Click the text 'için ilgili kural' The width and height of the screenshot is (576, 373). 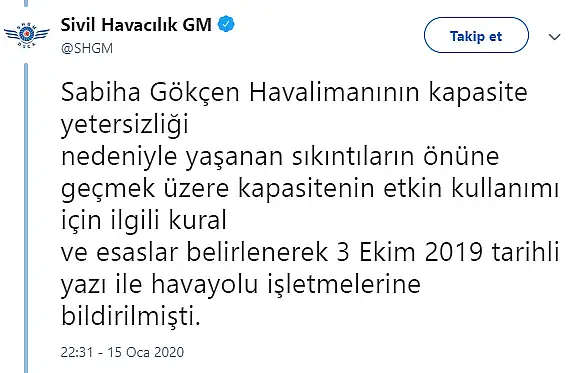click(x=144, y=220)
